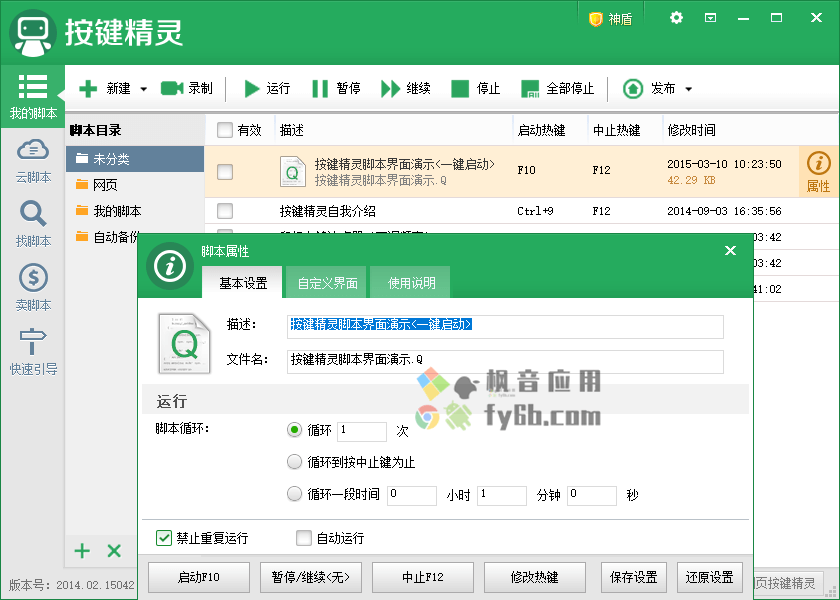Select the 自动备份 folder
This screenshot has height=600, width=840.
click(x=107, y=237)
